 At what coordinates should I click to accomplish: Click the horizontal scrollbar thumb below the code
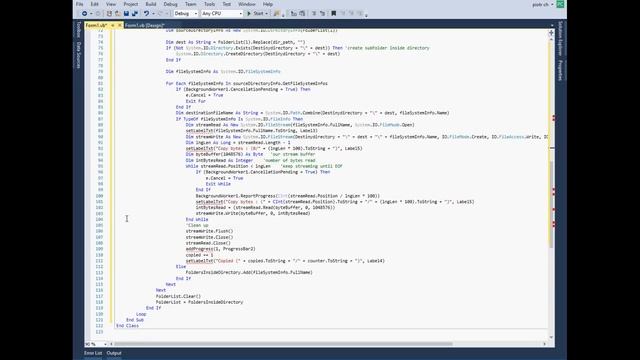[x=283, y=344]
